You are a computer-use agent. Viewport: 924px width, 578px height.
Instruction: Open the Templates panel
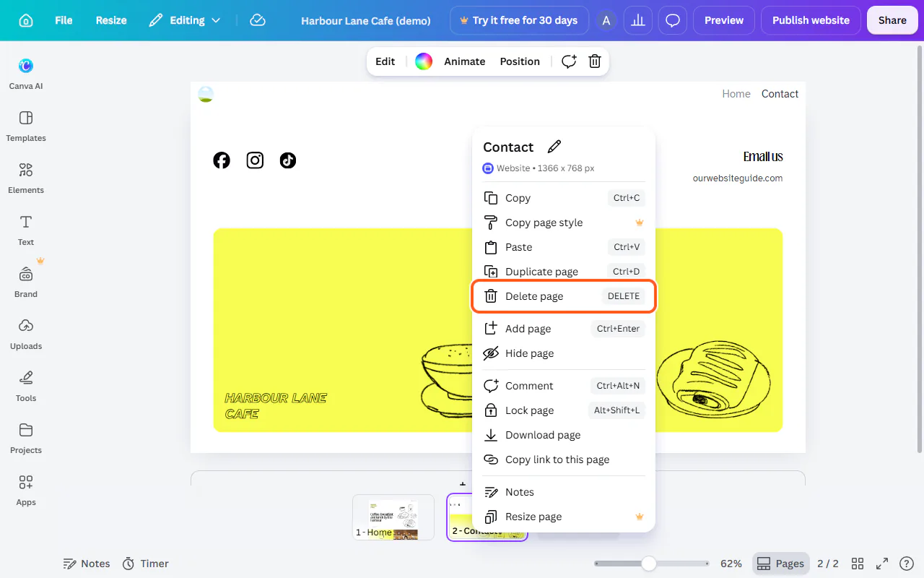coord(26,125)
